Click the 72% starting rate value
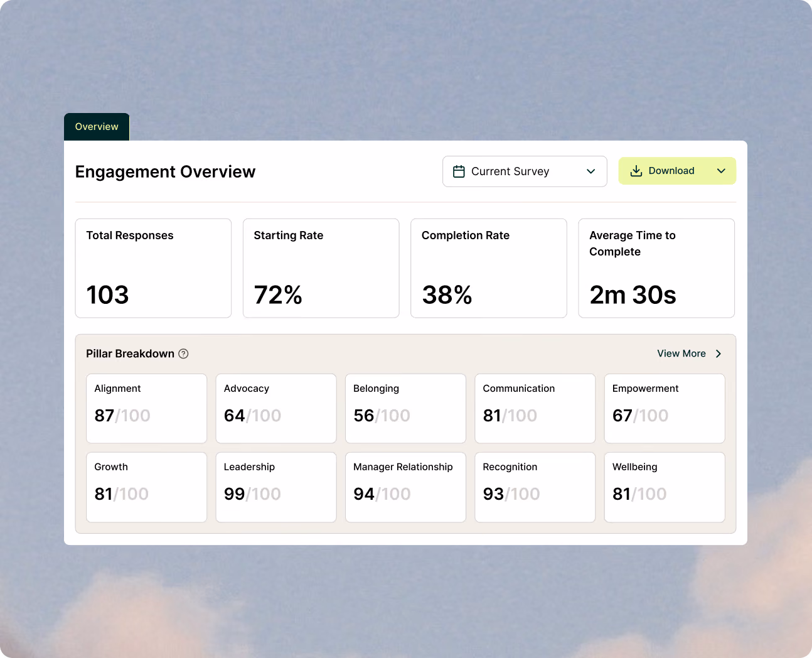This screenshot has height=658, width=812. (278, 294)
